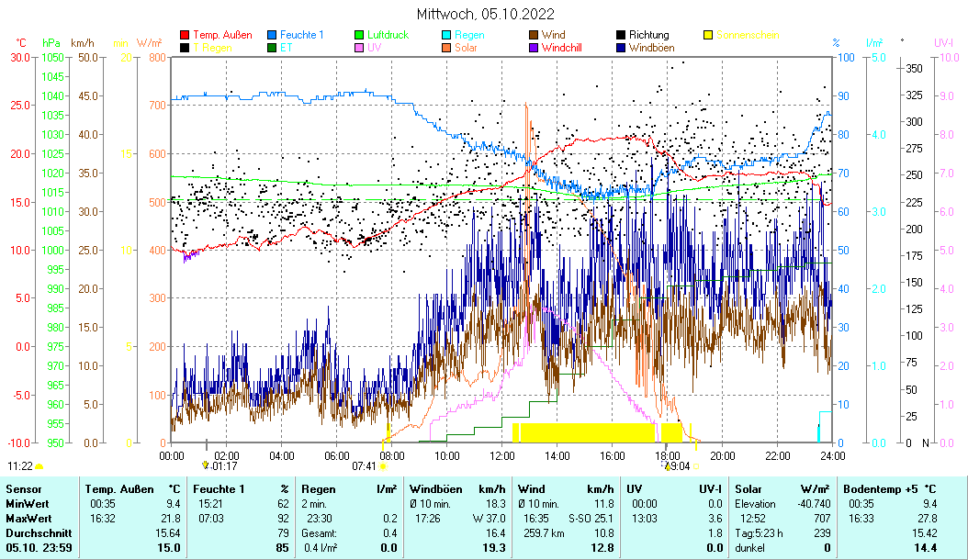This screenshot has height=560, width=968.
Task: Click the red Temp. Außen legend swatch
Action: pyautogui.click(x=184, y=35)
